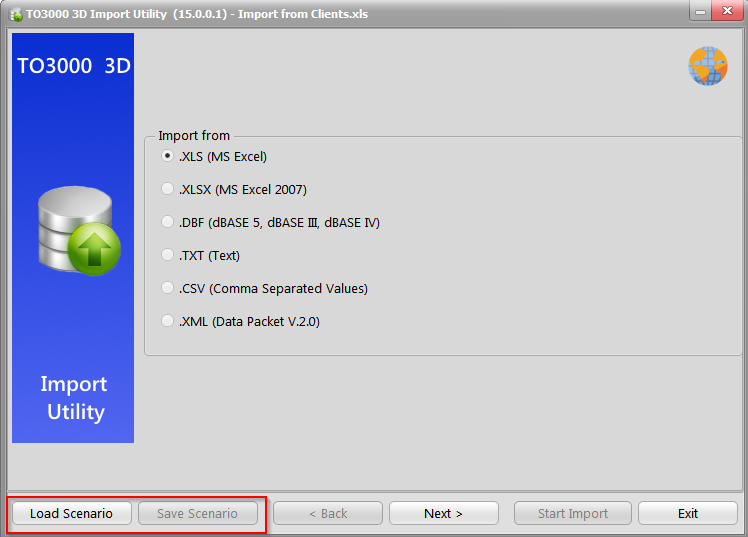The width and height of the screenshot is (748, 537).
Task: Click the database upload icon
Action: click(x=79, y=230)
